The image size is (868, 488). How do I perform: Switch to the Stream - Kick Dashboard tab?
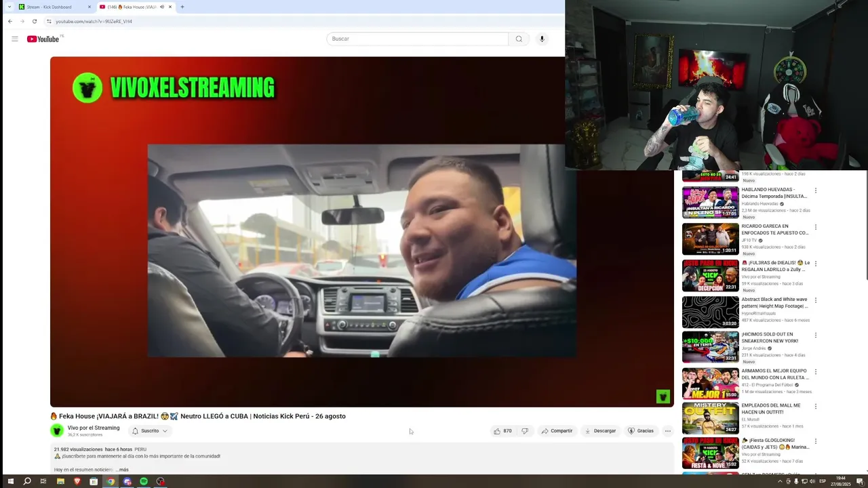(x=54, y=7)
